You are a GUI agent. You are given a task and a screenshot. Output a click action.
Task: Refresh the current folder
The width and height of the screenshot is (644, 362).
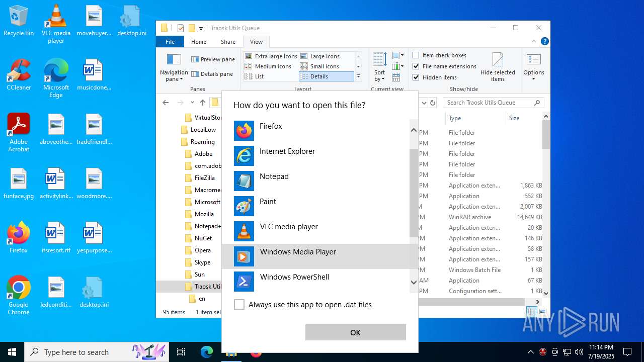click(x=432, y=103)
